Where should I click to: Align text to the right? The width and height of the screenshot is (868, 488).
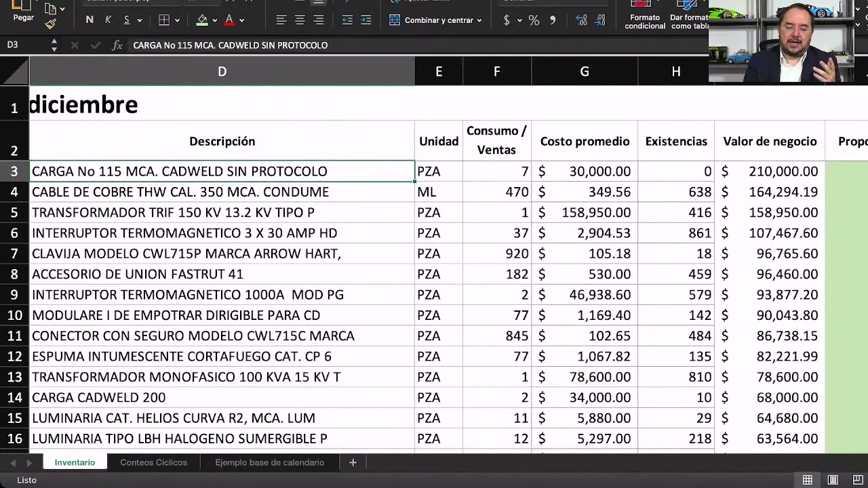point(318,20)
